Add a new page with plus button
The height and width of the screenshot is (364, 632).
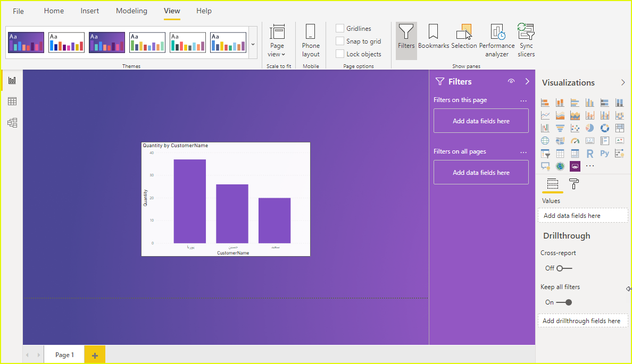point(95,355)
